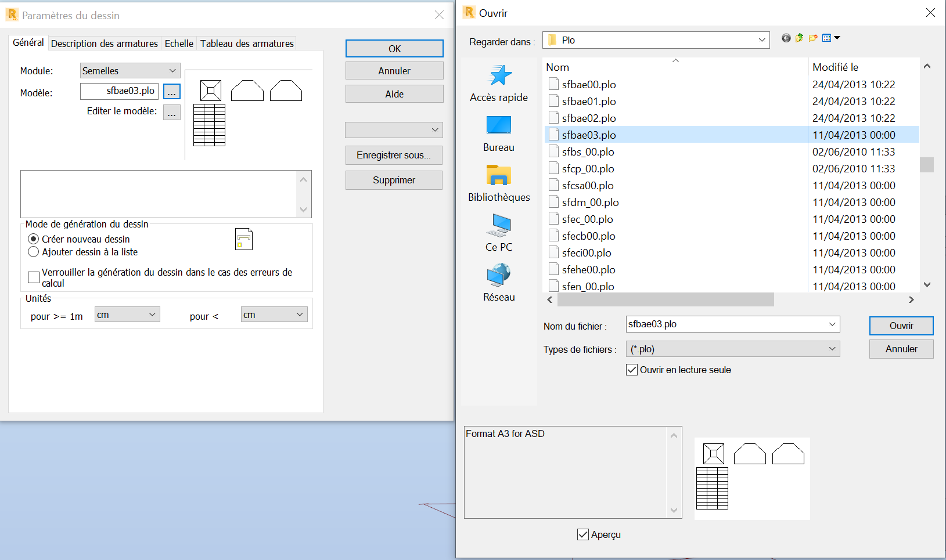
Task: Select file sfbae03.plo in the list
Action: click(732, 135)
